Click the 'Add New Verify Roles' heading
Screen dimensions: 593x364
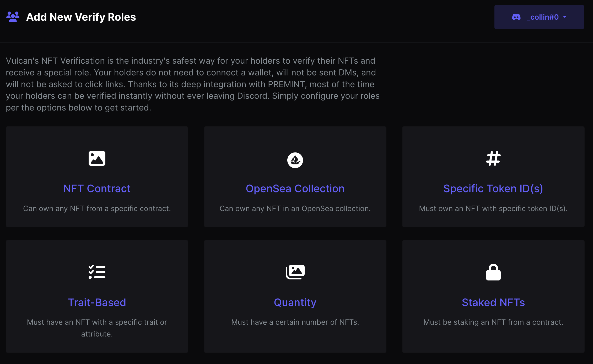coord(81,17)
